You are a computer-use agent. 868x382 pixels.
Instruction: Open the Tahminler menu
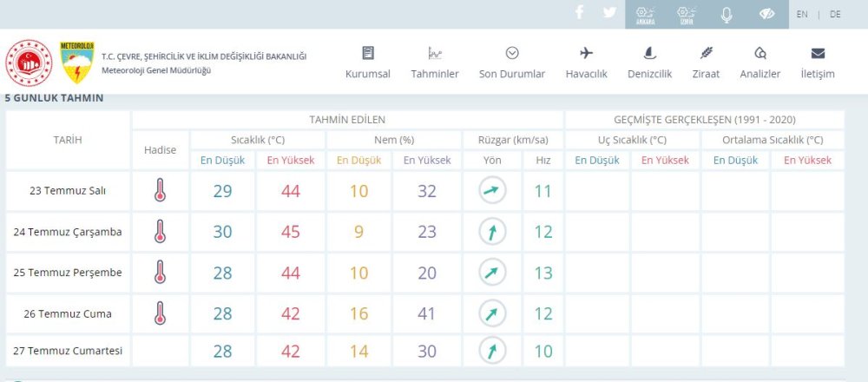435,63
